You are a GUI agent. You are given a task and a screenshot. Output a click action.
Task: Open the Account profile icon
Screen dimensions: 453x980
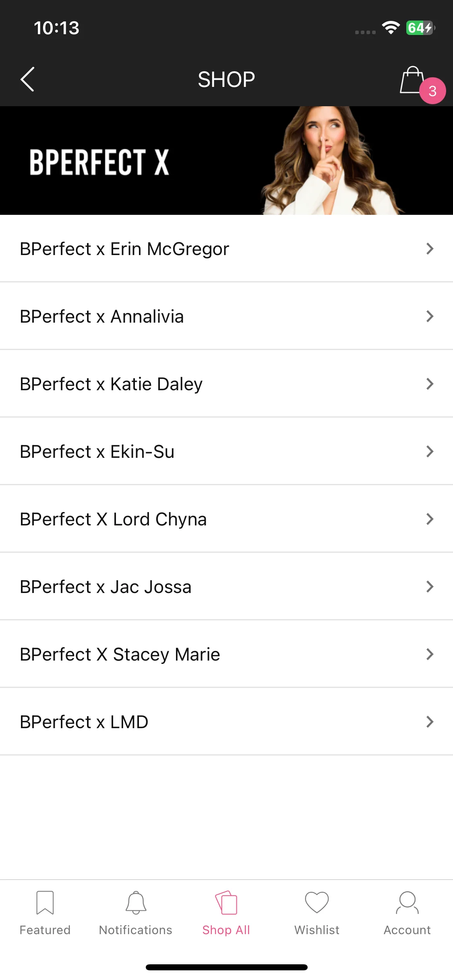point(407,902)
